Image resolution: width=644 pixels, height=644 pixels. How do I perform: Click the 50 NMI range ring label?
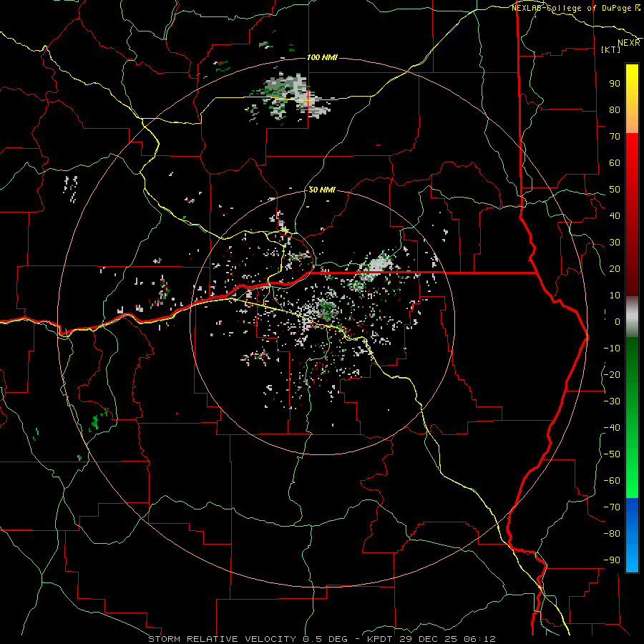322,190
